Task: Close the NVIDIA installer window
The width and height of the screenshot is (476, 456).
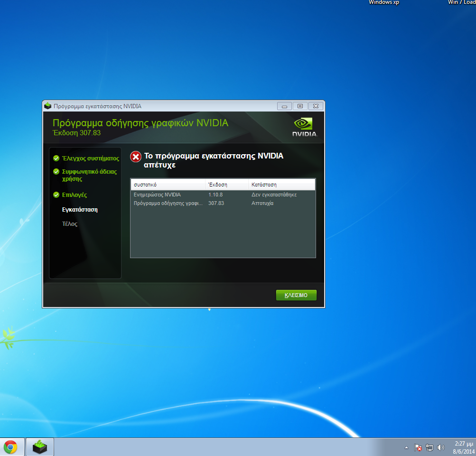Action: (x=316, y=106)
